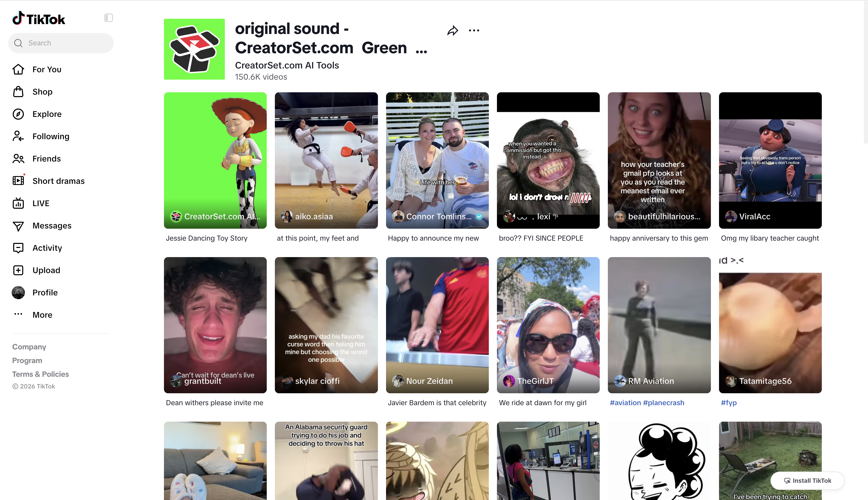Click the green CreatorSet sound cover image
This screenshot has width=868, height=500.
click(x=194, y=49)
